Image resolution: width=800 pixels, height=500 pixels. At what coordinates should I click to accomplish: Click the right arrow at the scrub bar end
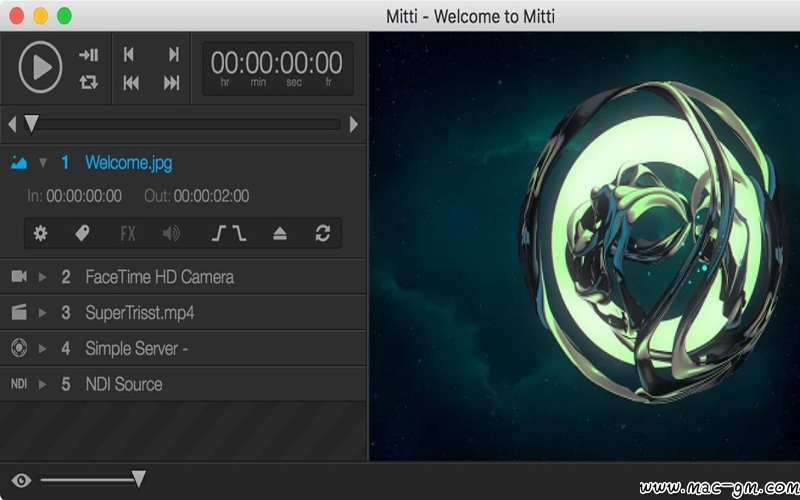click(x=354, y=124)
